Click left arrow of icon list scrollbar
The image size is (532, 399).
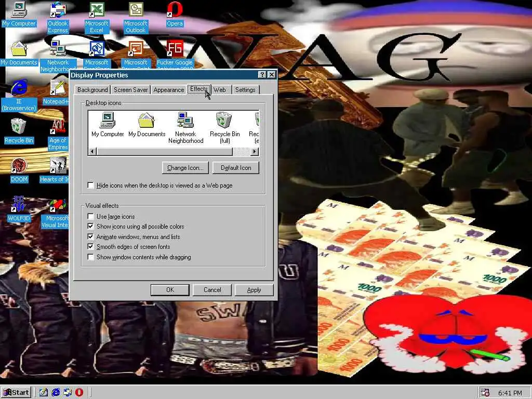pyautogui.click(x=92, y=151)
